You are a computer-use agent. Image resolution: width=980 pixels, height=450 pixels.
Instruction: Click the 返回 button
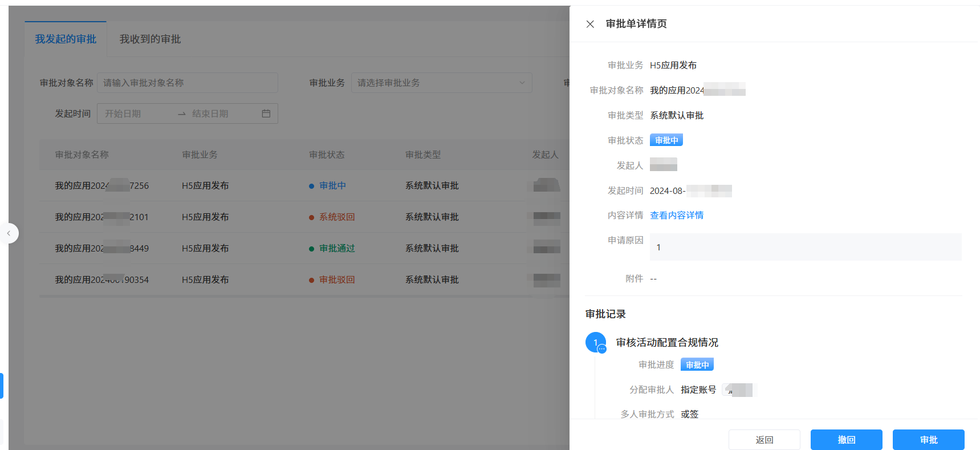tap(765, 440)
